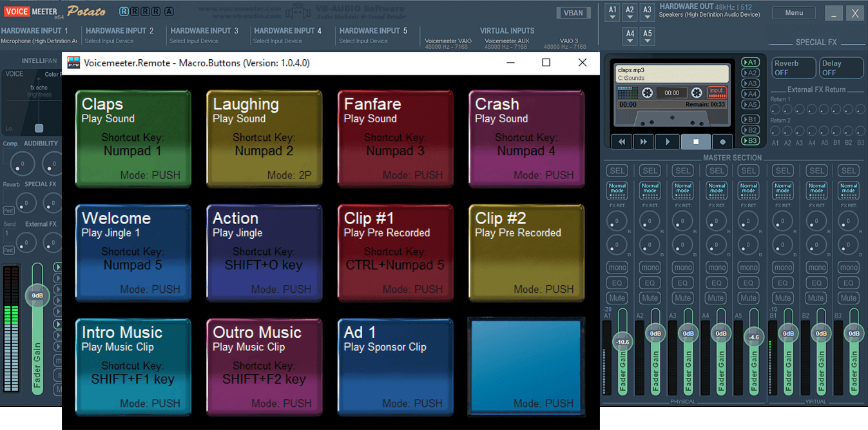This screenshot has width=868, height=430.
Task: Start cassette playback with the play button
Action: tap(668, 142)
